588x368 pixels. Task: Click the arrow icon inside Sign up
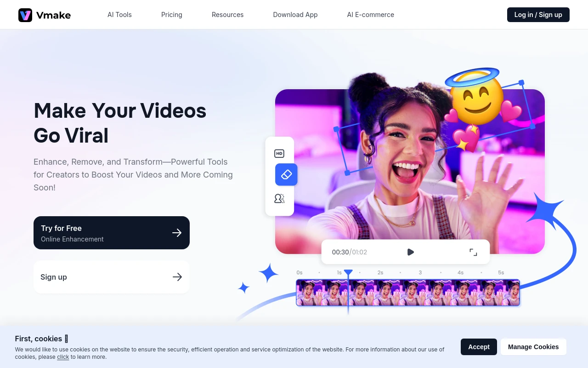pos(177,277)
